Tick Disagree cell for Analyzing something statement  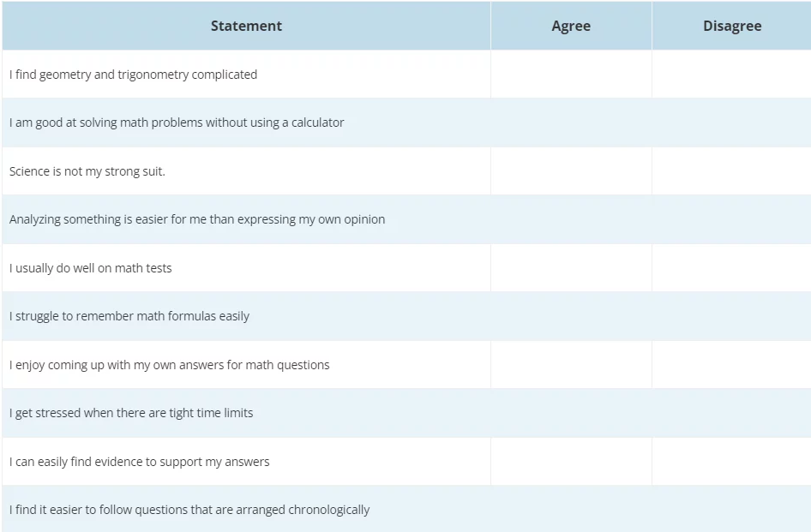pyautogui.click(x=731, y=219)
